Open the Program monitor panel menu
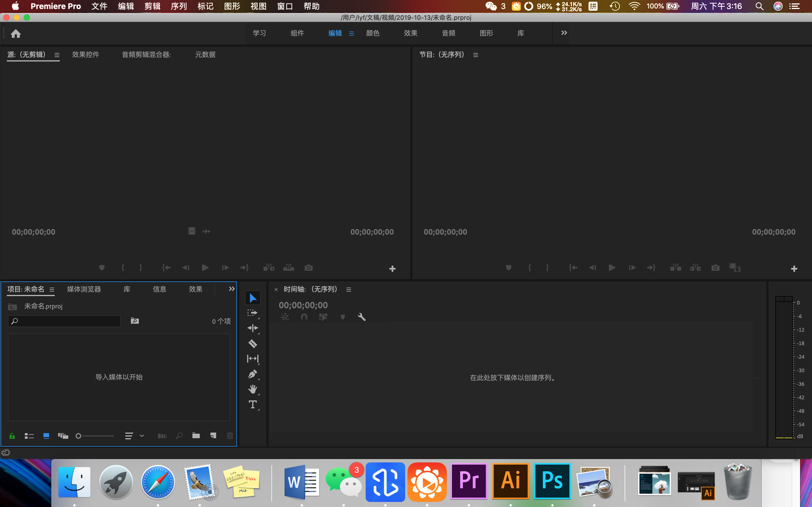Viewport: 812px width, 507px height. [475, 55]
